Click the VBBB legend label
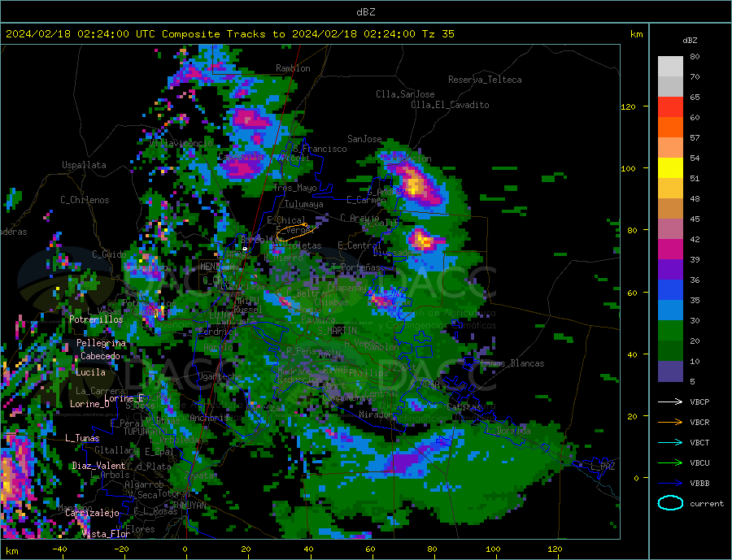Image resolution: width=732 pixels, height=560 pixels. tap(699, 484)
